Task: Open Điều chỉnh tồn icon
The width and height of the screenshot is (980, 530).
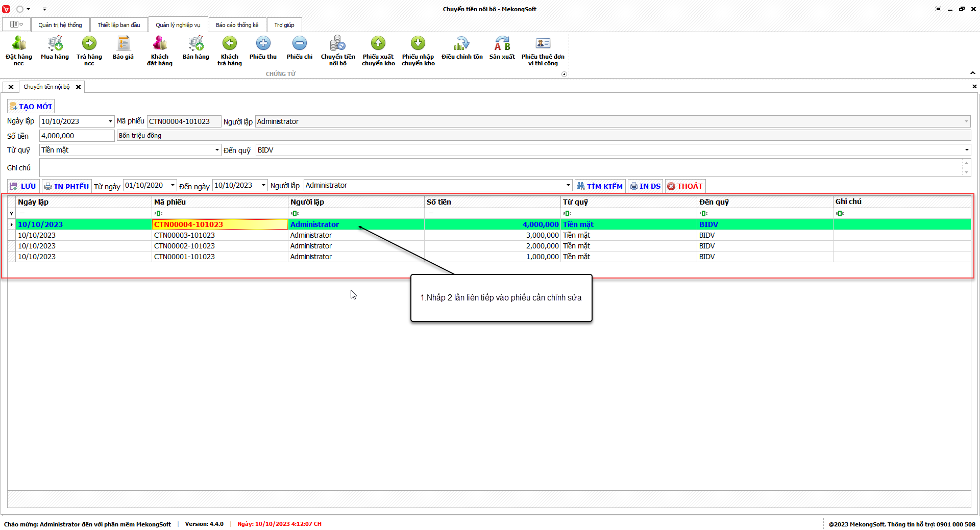Action: point(462,47)
